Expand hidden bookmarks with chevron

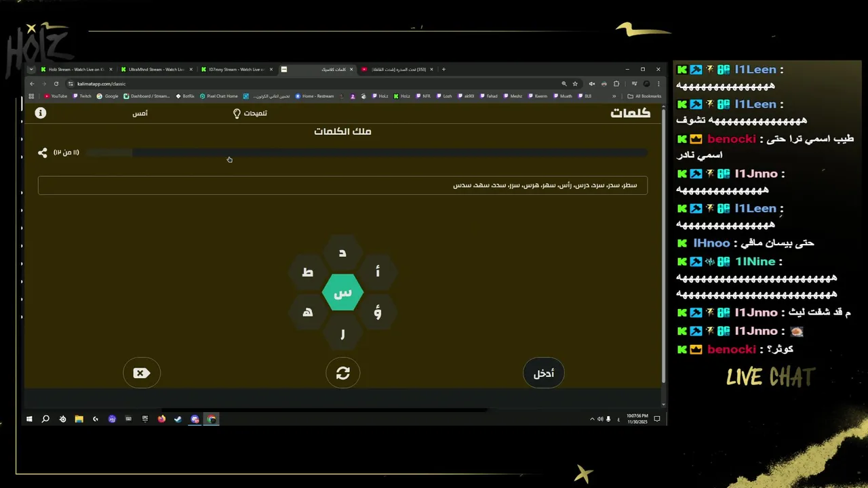pyautogui.click(x=614, y=96)
